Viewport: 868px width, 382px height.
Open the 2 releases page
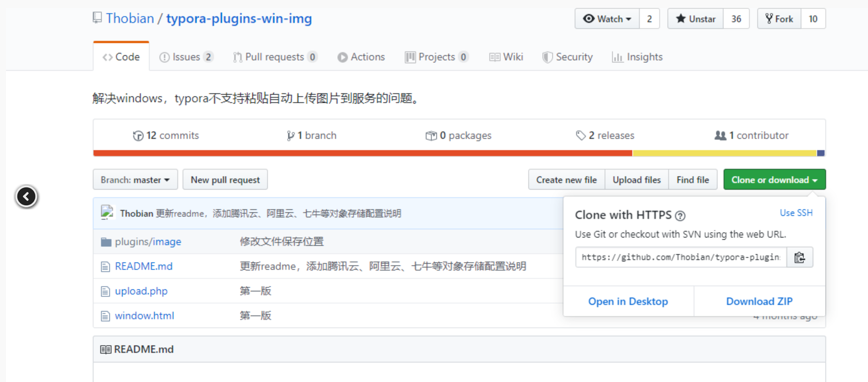(x=605, y=135)
